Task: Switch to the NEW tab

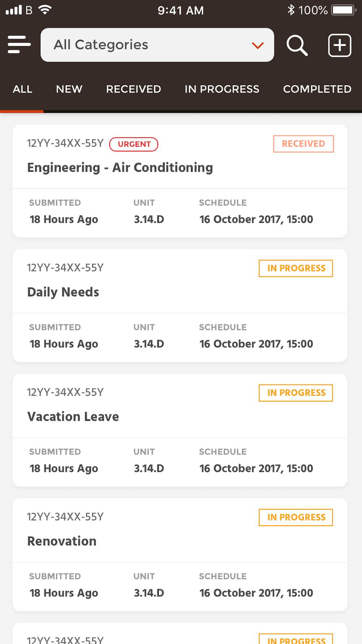Action: [x=69, y=89]
